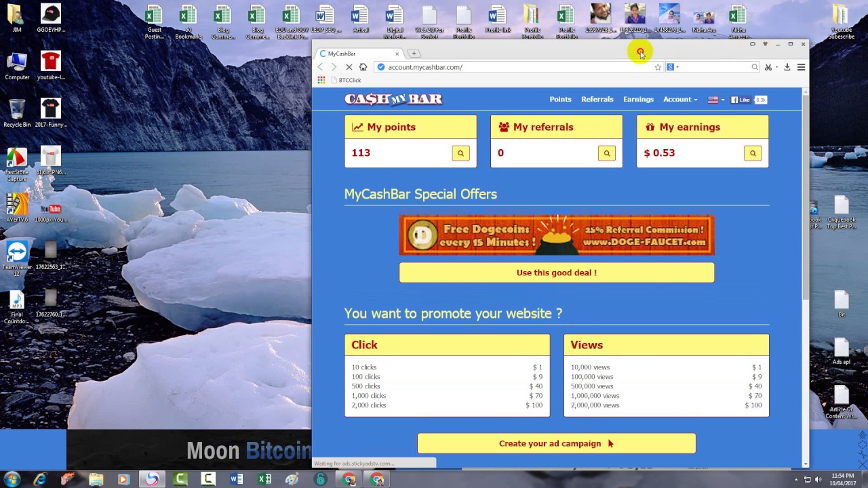The width and height of the screenshot is (868, 488).
Task: Select the '1,000 clicks' price row
Action: 447,396
